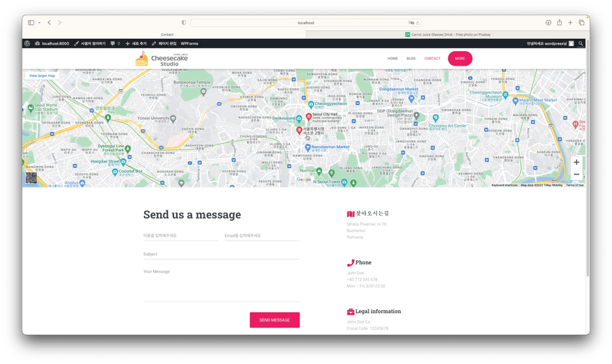Open 사용자 정의하기 customizer link
The height and width of the screenshot is (364, 612).
(x=90, y=43)
